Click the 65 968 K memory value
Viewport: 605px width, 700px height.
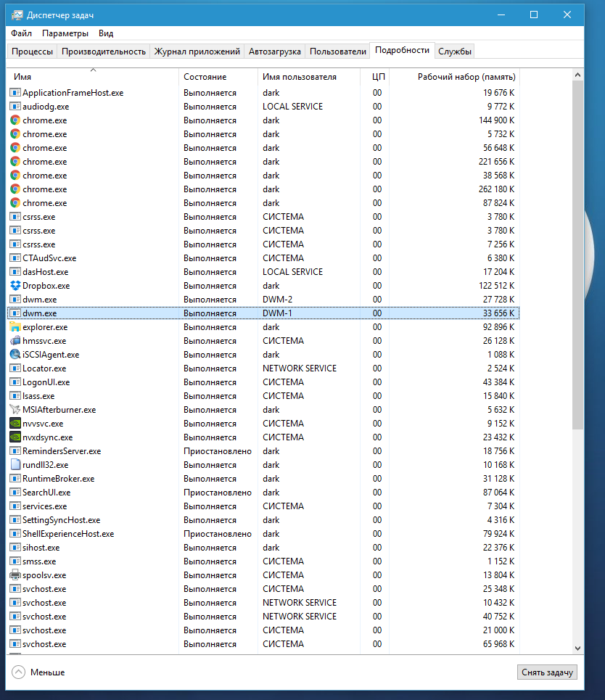tap(499, 644)
